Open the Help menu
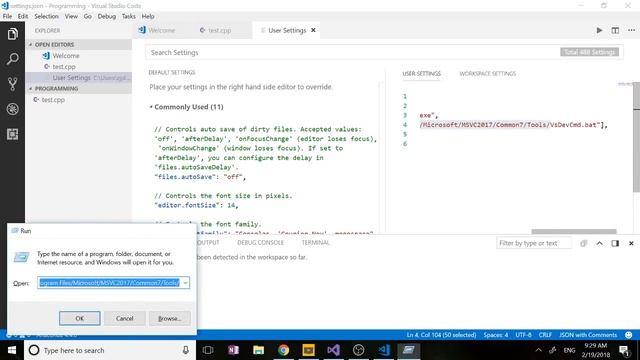This screenshot has height=360, width=640. coord(148,16)
